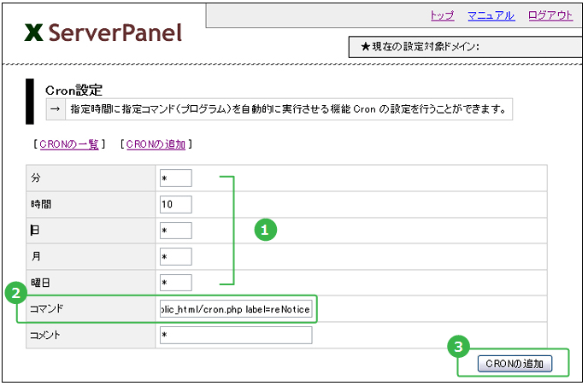Focus the 曜日 (weekday) input field
588x386 pixels.
(x=175, y=283)
